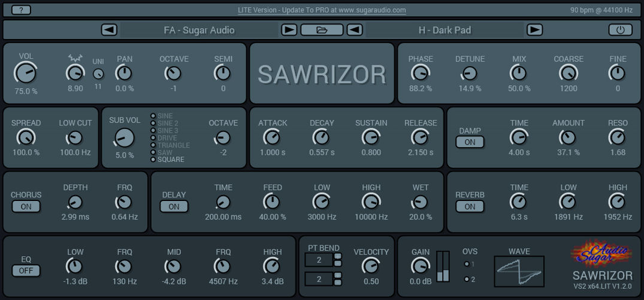Viewport: 644px width, 300px height.
Task: Select SINE 2 sub waveform
Action: 164,123
